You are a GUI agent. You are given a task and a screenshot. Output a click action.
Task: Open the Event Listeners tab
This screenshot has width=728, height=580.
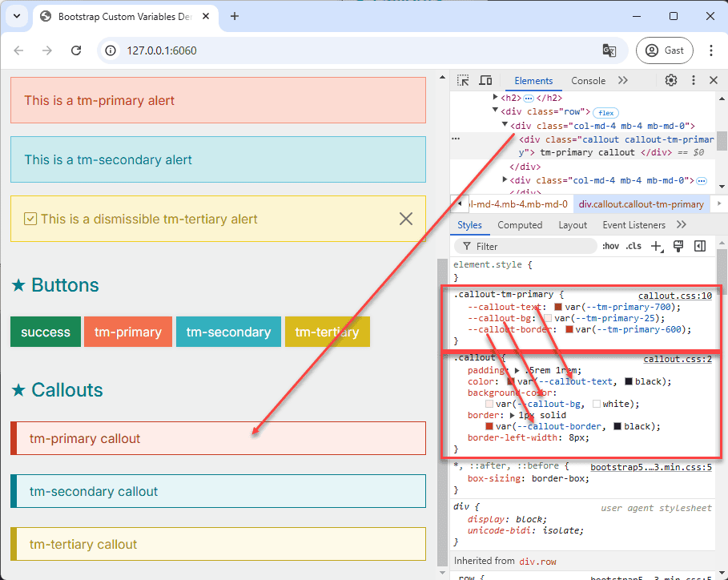(x=633, y=225)
